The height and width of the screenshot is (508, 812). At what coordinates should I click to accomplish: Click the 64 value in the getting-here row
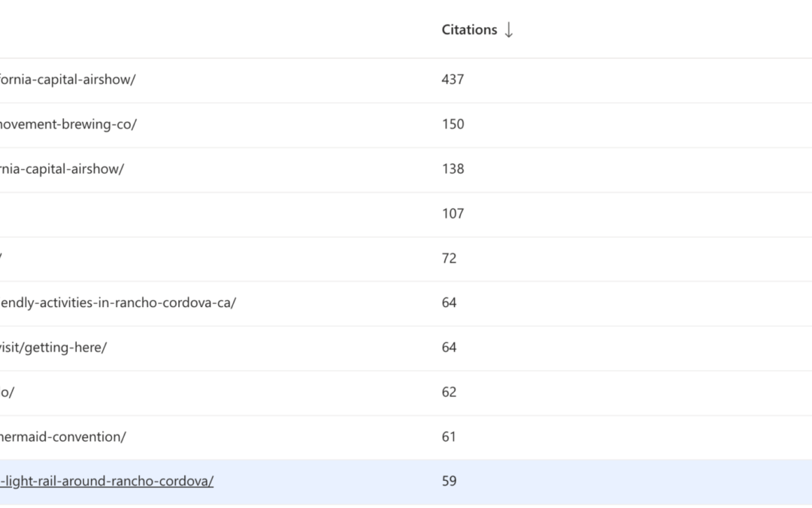[449, 347]
